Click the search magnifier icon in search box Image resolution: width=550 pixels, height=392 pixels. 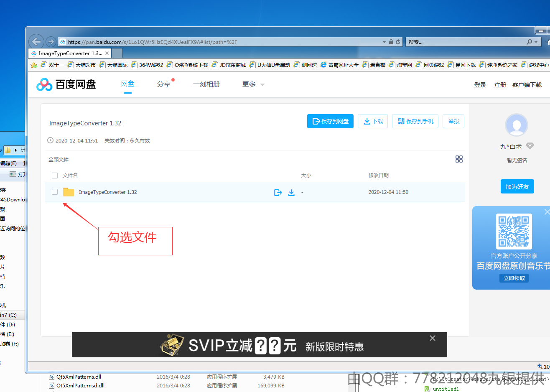pos(530,42)
